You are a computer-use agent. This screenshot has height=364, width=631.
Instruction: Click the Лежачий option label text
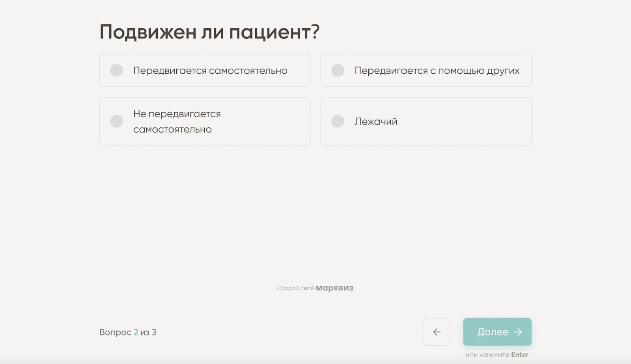[375, 121]
